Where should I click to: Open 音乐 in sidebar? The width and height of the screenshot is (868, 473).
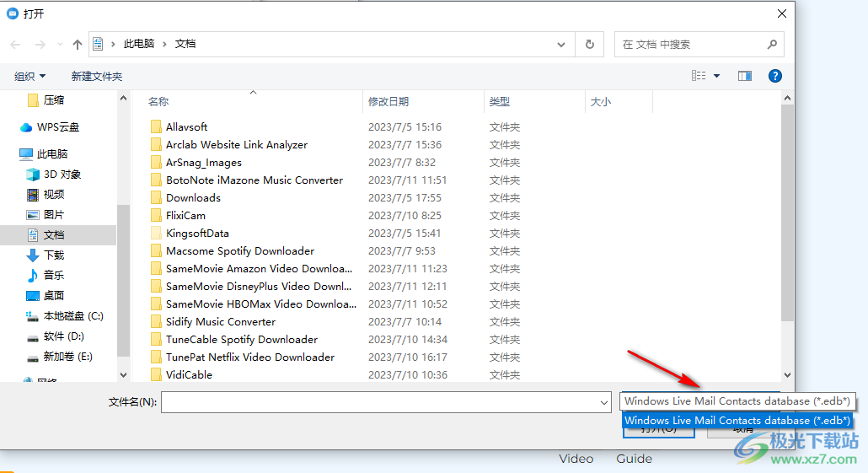tap(54, 275)
